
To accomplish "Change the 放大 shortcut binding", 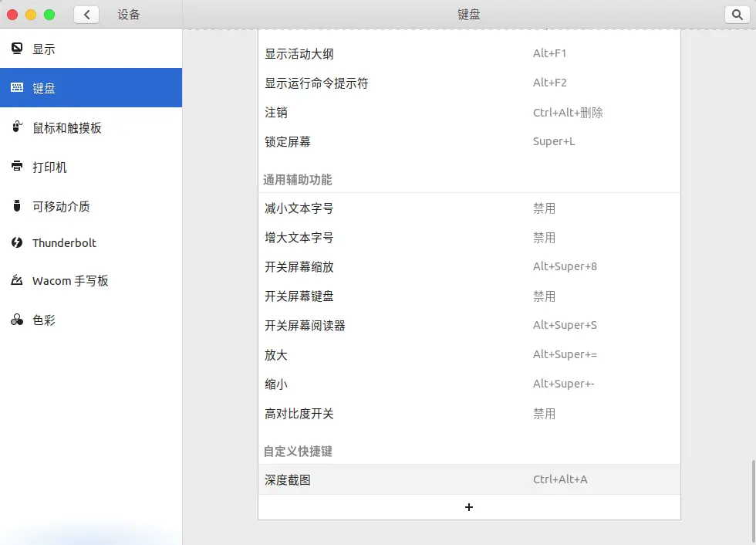I will pyautogui.click(x=469, y=354).
